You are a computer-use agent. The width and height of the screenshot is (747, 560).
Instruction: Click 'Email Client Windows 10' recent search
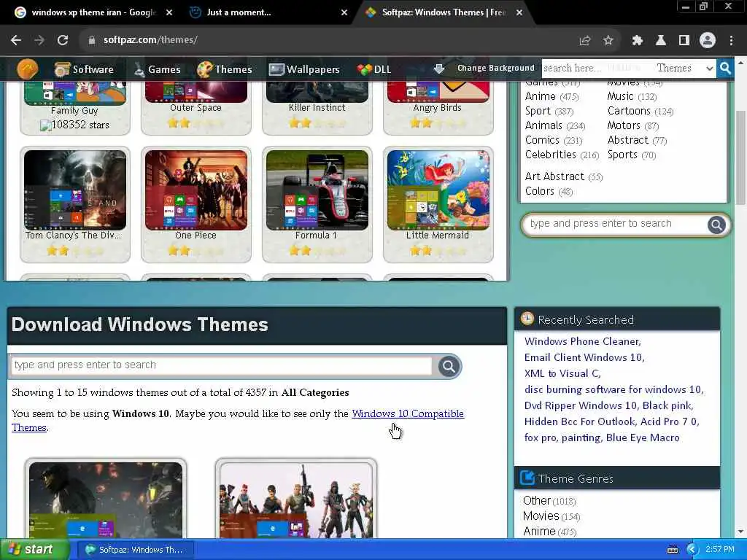point(584,357)
